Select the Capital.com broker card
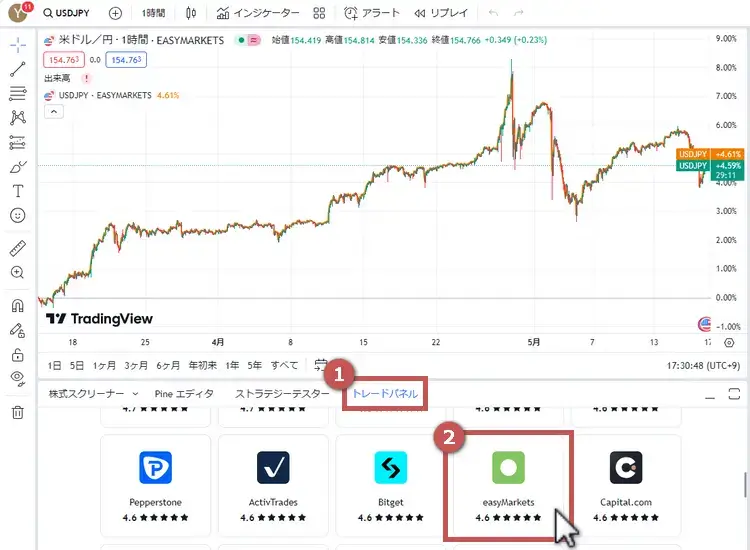 (626, 485)
